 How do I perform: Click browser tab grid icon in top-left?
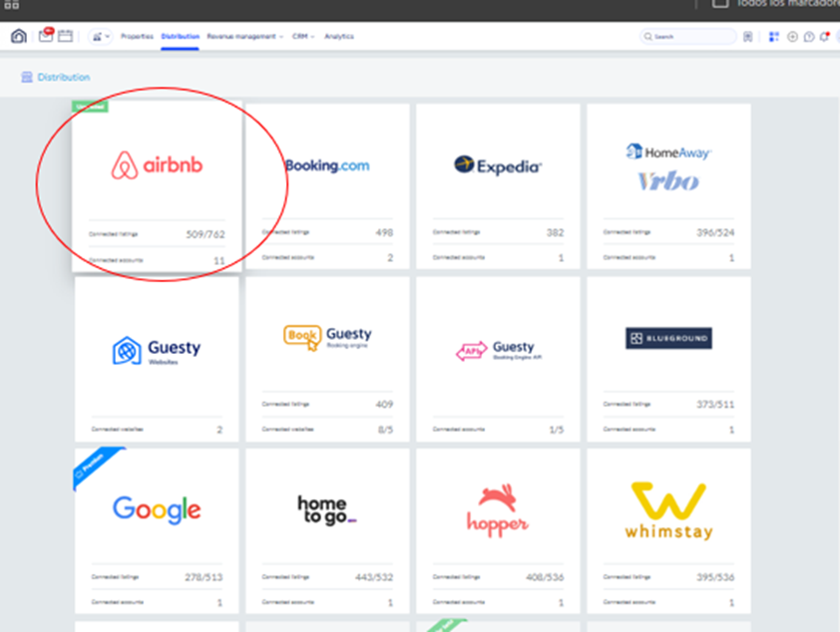pyautogui.click(x=11, y=5)
